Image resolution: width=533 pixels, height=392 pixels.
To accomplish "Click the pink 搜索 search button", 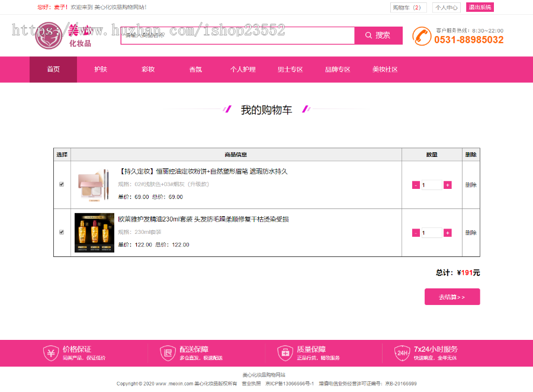I will coord(378,36).
